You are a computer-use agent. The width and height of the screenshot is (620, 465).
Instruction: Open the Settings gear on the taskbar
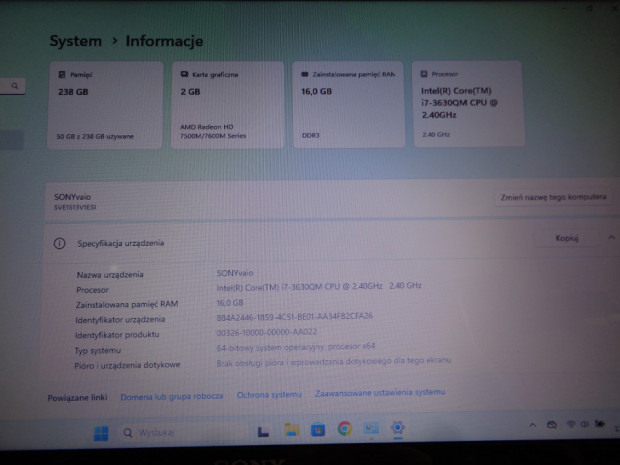point(397,427)
